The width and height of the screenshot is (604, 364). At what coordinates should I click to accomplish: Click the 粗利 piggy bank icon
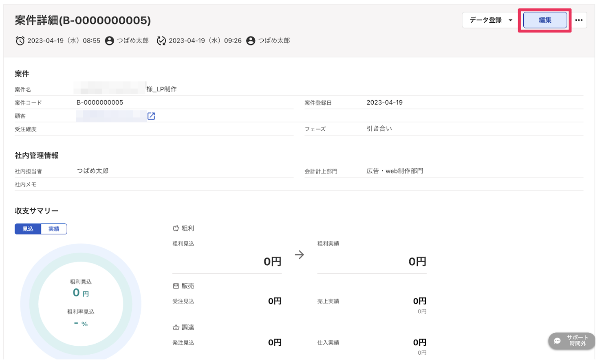pos(176,228)
